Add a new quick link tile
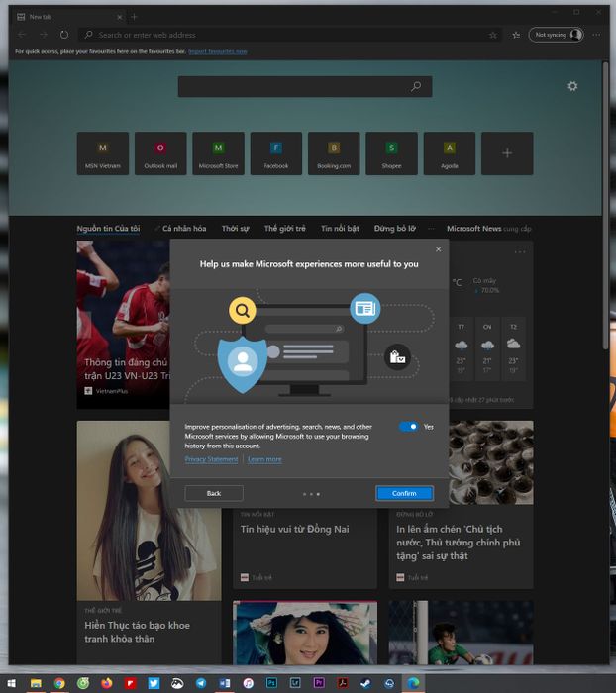Image resolution: width=616 pixels, height=693 pixels. pyautogui.click(x=507, y=152)
